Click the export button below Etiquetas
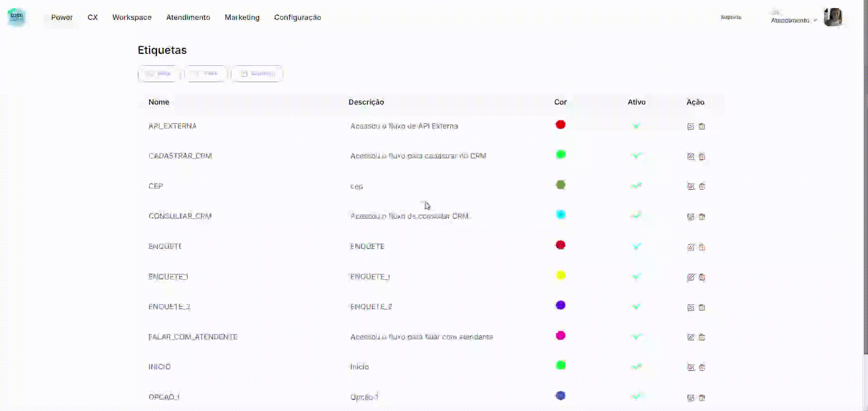Image resolution: width=868 pixels, height=411 pixels. [x=257, y=73]
